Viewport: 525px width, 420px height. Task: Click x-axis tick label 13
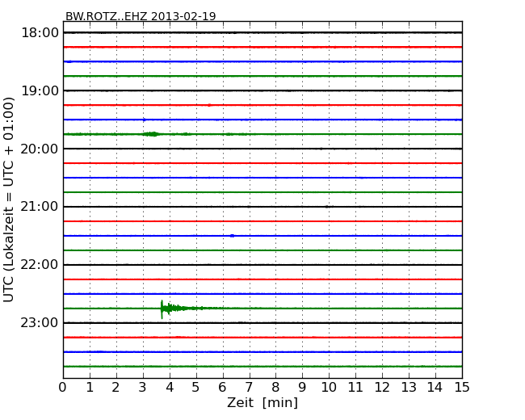[409, 387]
